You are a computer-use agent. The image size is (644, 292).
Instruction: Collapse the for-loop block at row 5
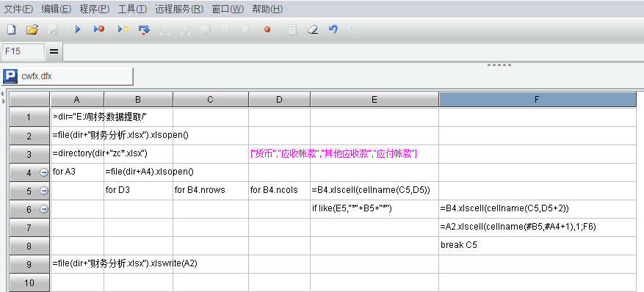pyautogui.click(x=44, y=191)
